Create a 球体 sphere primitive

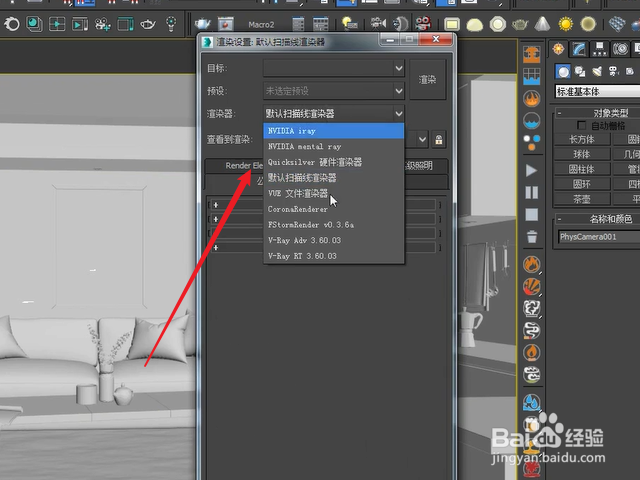(582, 154)
